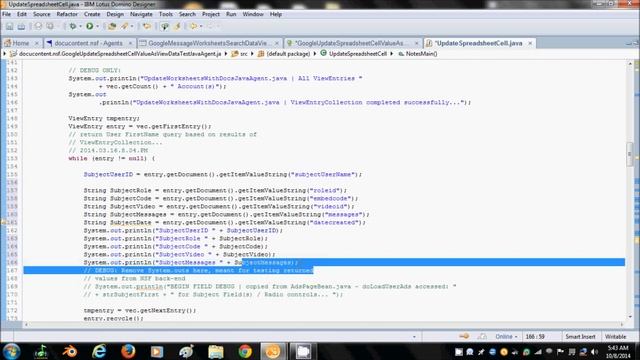Click the src breadcrumb segment
This screenshot has height=360, width=640.
point(240,54)
